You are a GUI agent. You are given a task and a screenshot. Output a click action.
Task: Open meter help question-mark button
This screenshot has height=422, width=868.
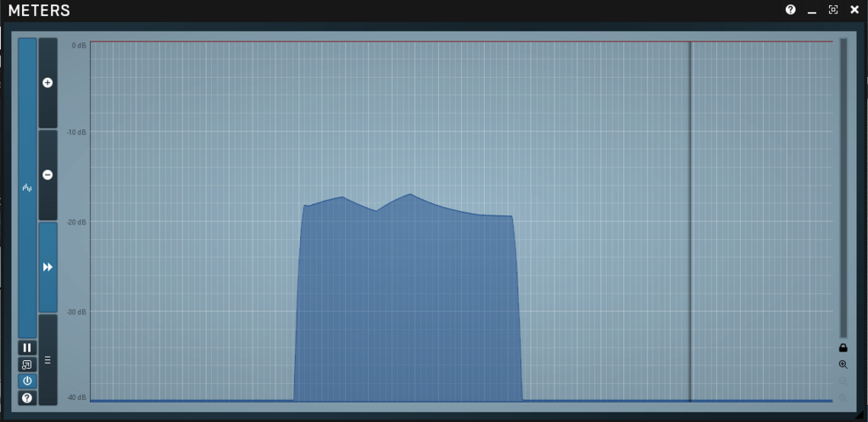tap(27, 397)
